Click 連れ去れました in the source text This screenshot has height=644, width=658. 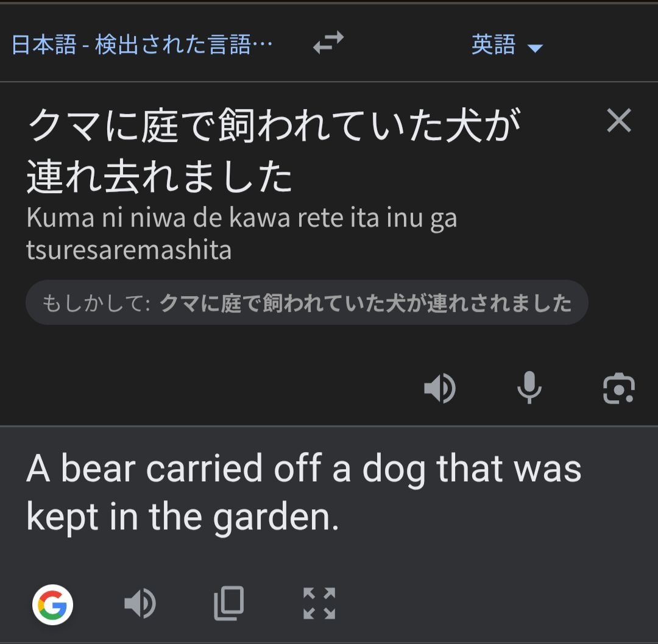[x=160, y=177]
